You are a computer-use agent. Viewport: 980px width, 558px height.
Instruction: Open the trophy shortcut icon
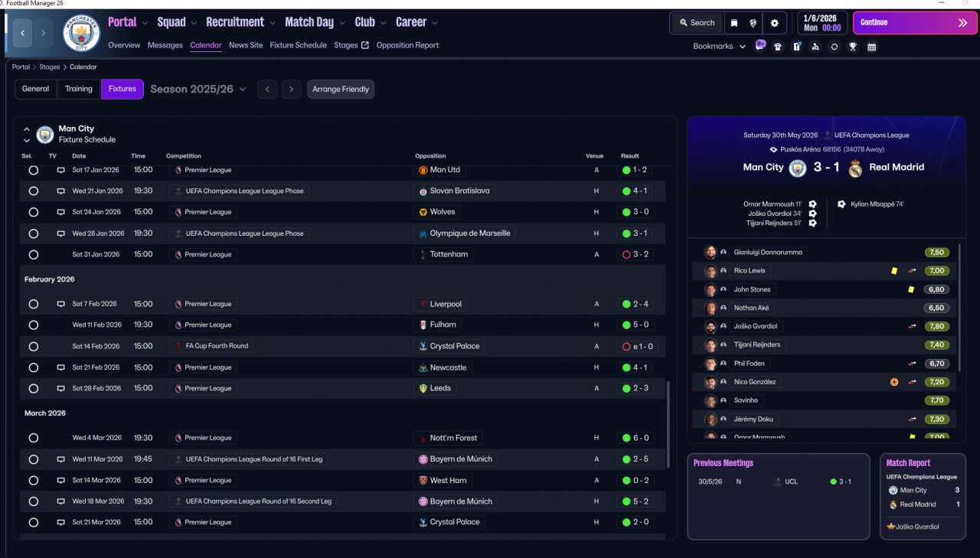click(852, 47)
